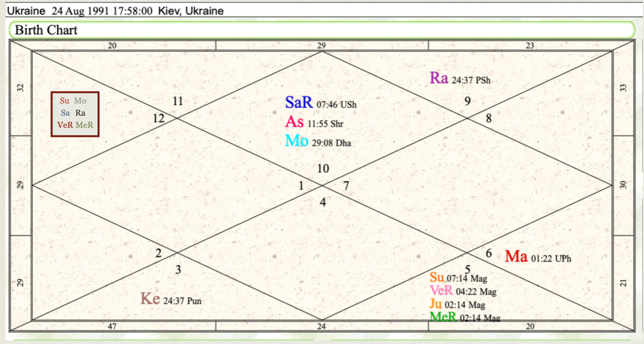Click border score value 33

click(624, 87)
